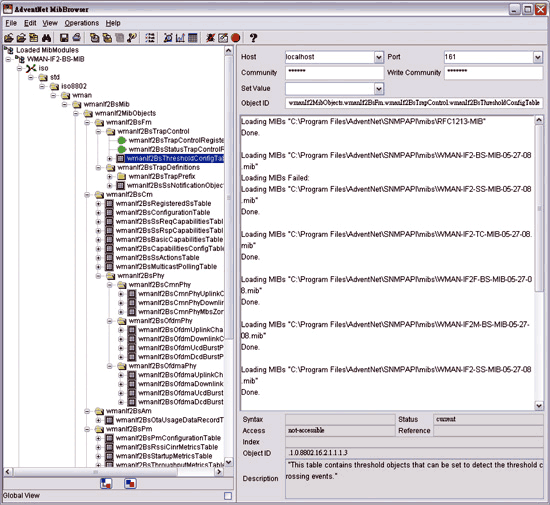
Task: Click the output pane scrollbar up arrow
Action: pos(539,120)
